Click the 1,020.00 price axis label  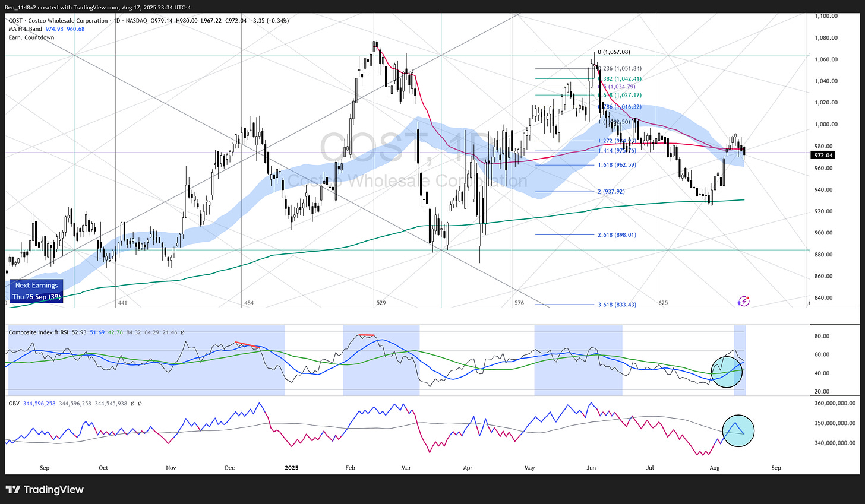tap(826, 103)
